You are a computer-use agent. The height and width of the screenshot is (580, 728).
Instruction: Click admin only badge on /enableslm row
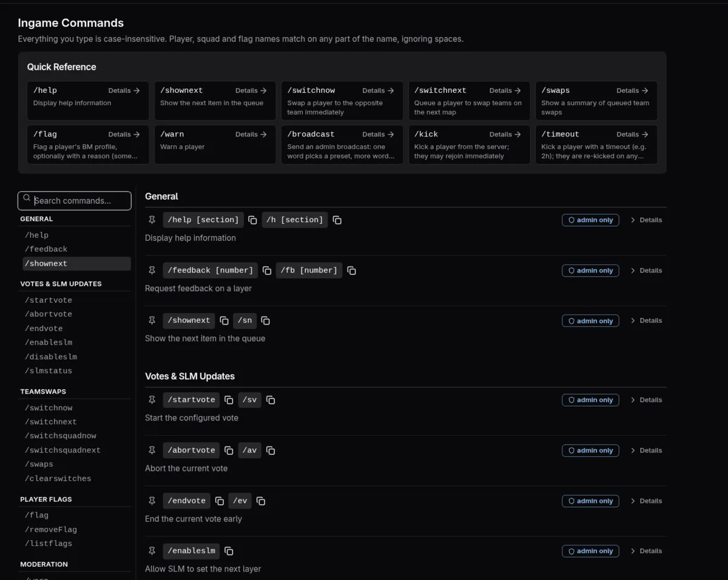(590, 551)
